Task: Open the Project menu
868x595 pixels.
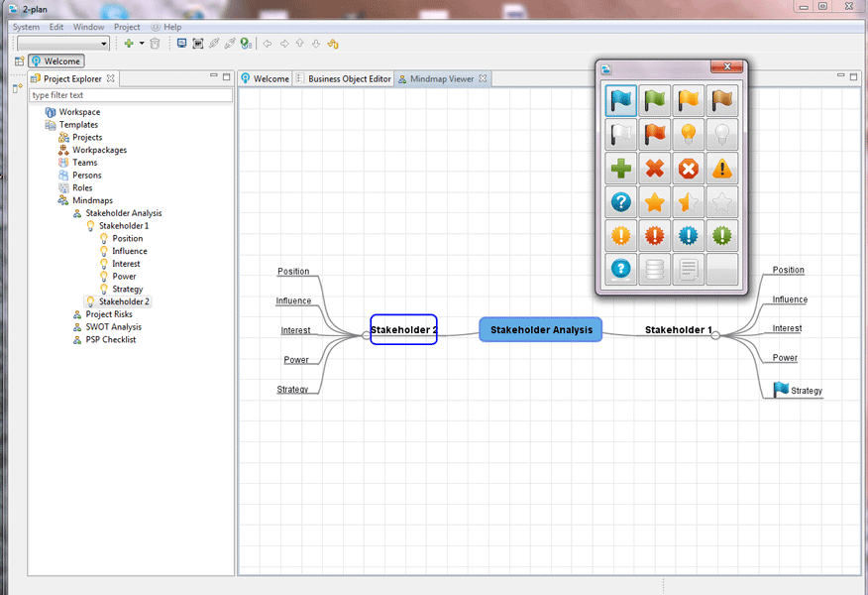Action: pyautogui.click(x=127, y=27)
